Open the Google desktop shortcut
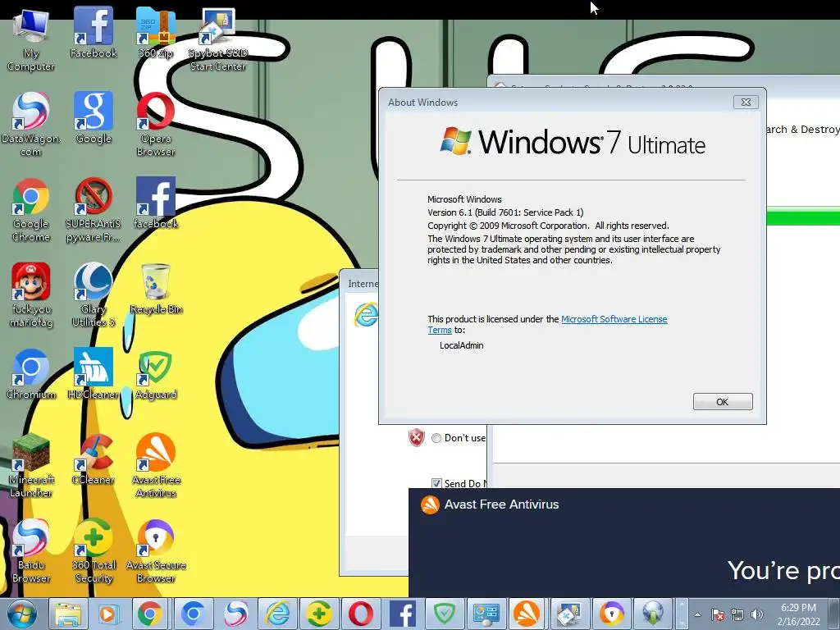This screenshot has height=630, width=840. click(x=94, y=118)
